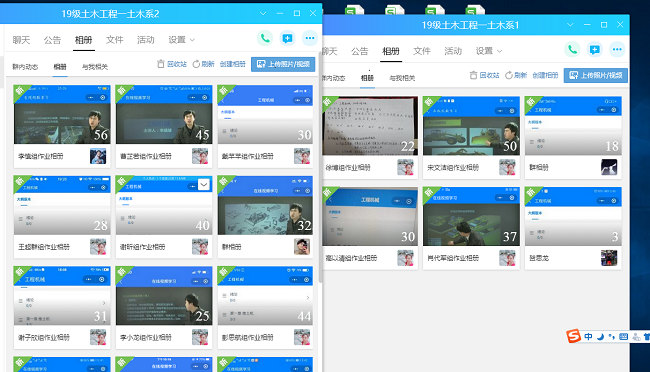
Task: Open the soft keyboard icon on IME bar
Action: [623, 336]
